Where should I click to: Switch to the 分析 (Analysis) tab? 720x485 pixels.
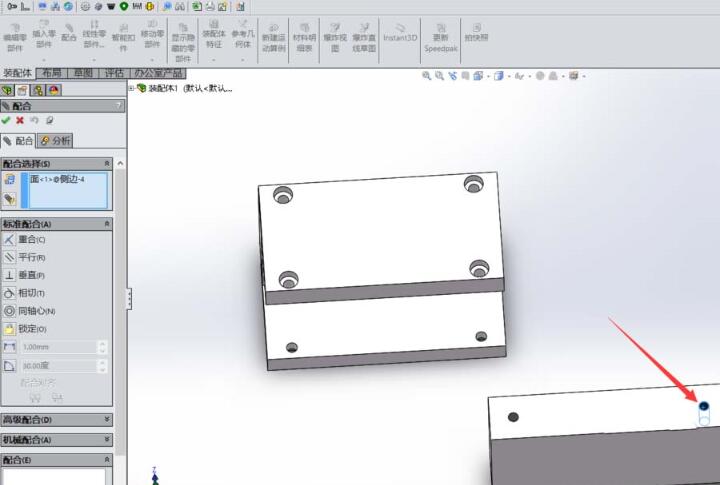coord(55,141)
